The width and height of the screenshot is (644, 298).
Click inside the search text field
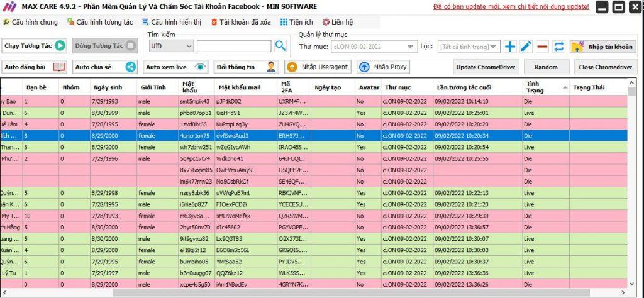(x=234, y=46)
